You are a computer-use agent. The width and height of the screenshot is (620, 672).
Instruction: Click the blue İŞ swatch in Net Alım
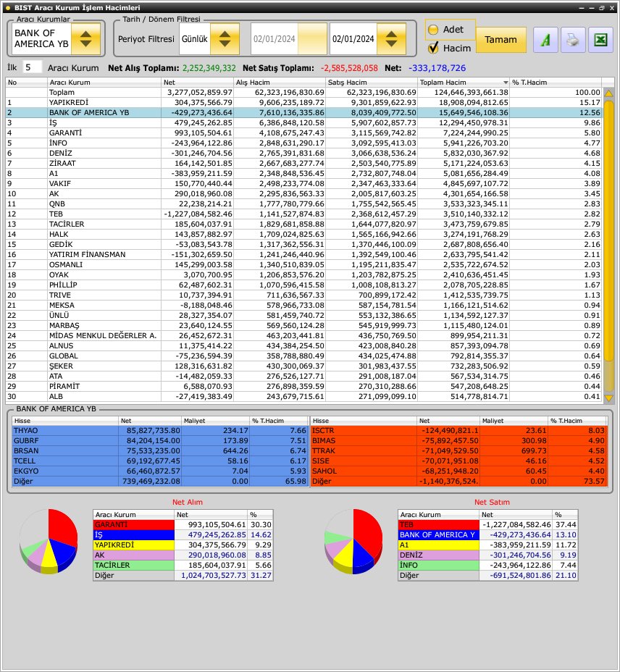[134, 535]
